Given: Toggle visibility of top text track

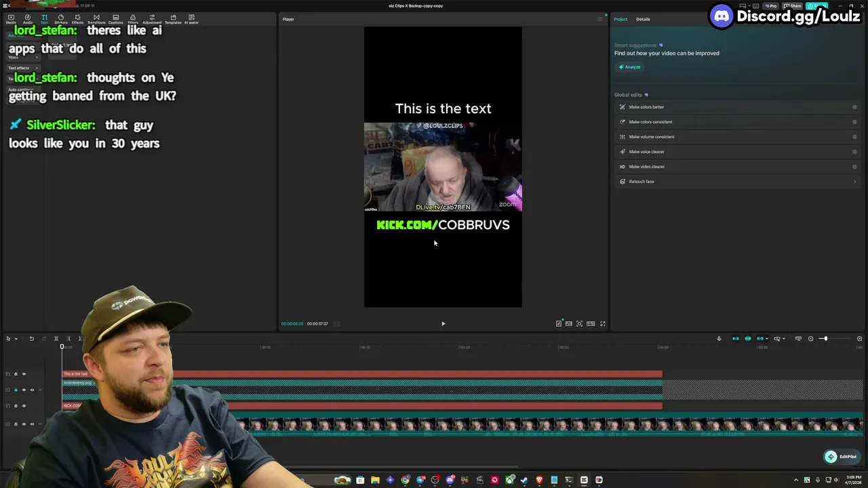Looking at the screenshot, I should [x=24, y=373].
